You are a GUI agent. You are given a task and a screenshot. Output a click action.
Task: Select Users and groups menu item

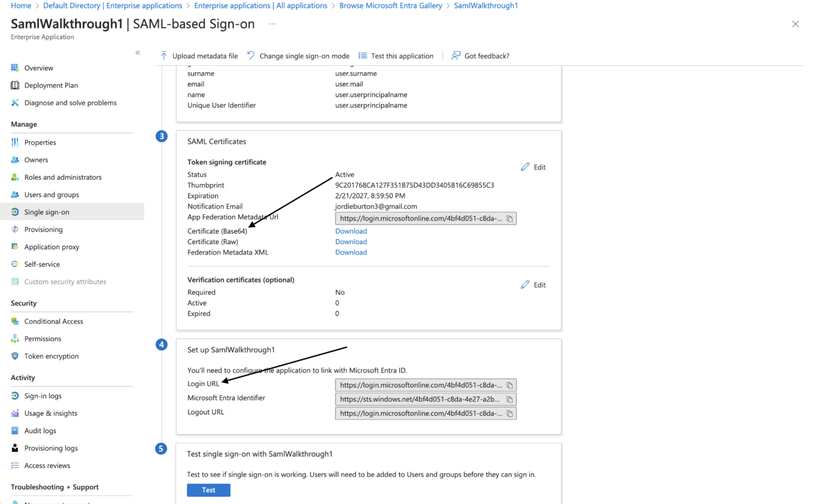52,195
